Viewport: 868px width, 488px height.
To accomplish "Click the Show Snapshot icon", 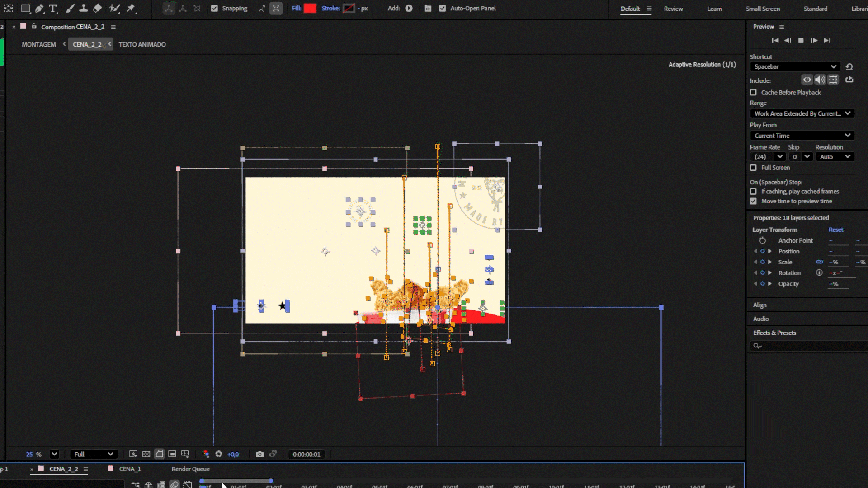I will pyautogui.click(x=273, y=454).
